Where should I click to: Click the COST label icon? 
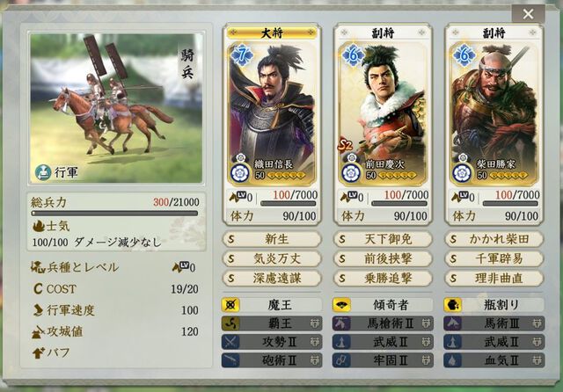click(x=38, y=289)
